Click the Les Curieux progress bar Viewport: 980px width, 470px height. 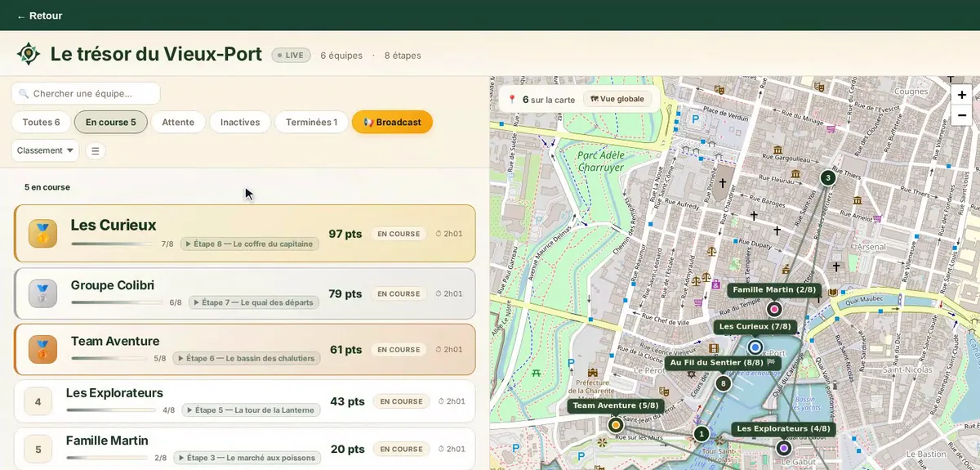(x=112, y=244)
